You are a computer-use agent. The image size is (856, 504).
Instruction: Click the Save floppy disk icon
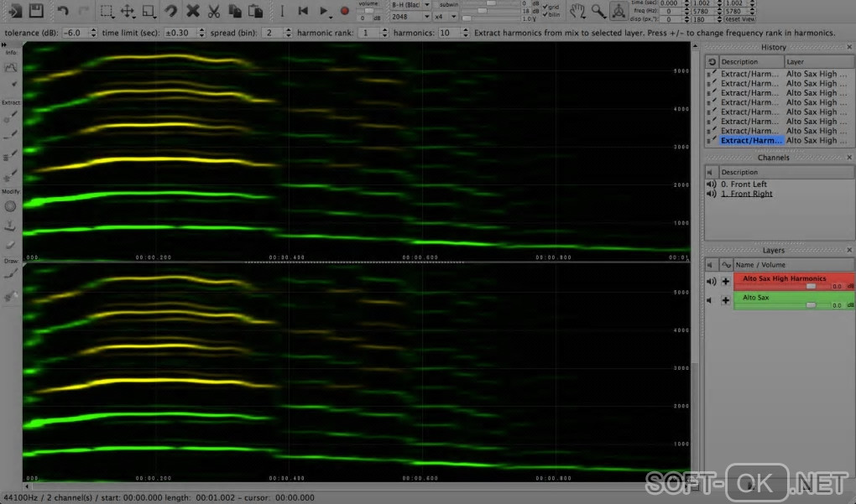[x=36, y=11]
